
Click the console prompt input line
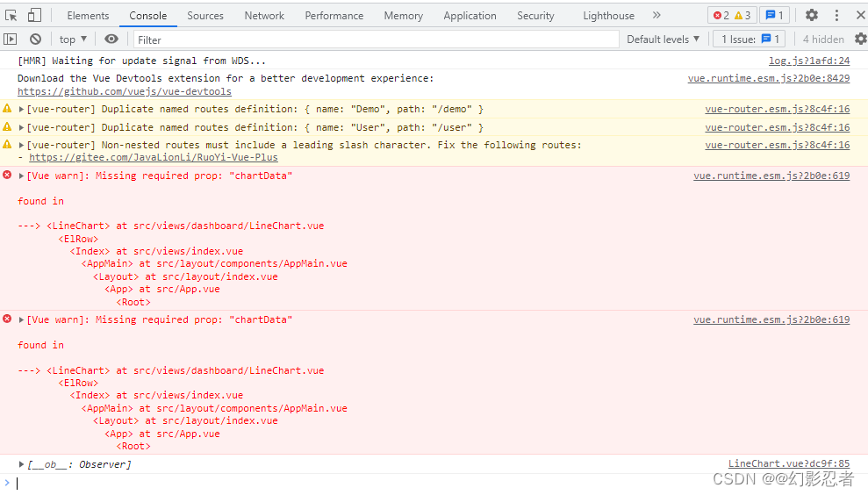pyautogui.click(x=434, y=484)
